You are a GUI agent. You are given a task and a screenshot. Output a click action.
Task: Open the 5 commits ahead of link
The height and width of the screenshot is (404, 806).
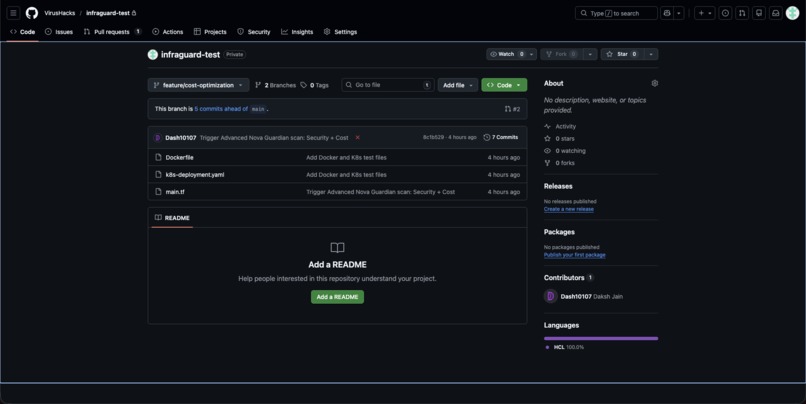(221, 109)
